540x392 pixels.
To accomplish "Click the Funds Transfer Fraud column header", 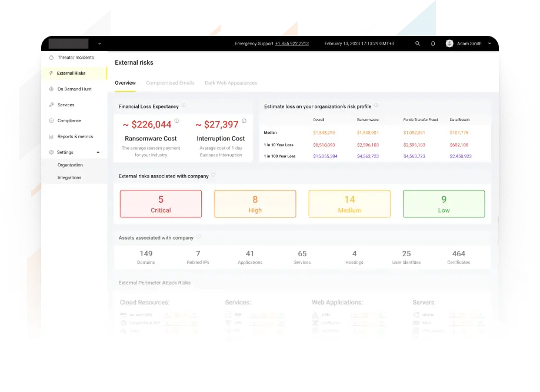I will (x=421, y=120).
